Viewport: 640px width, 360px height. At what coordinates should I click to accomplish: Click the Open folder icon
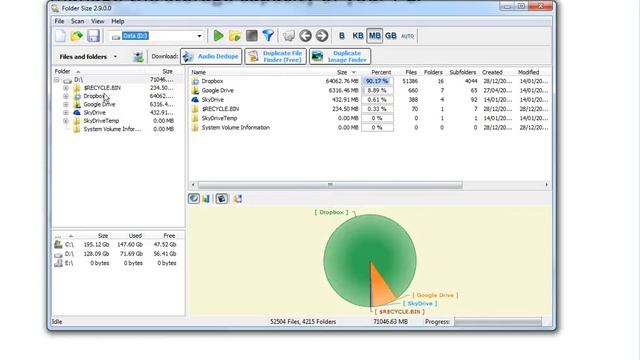click(x=76, y=36)
